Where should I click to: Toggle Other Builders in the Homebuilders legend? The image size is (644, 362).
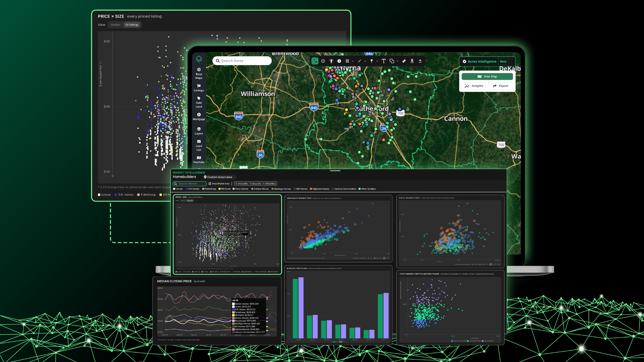pos(367,189)
